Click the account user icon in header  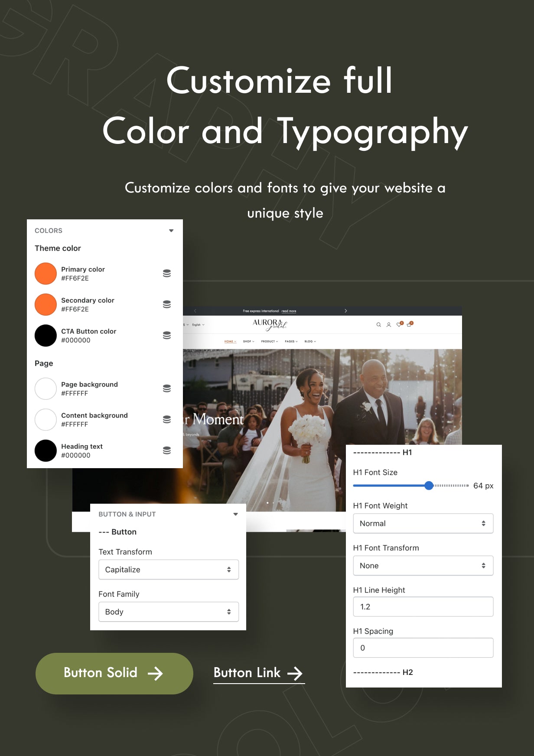pos(389,325)
